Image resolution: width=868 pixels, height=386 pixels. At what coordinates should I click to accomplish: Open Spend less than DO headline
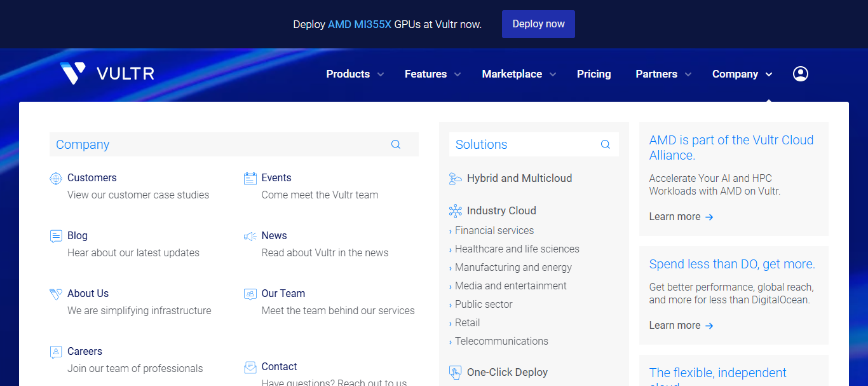coord(732,264)
